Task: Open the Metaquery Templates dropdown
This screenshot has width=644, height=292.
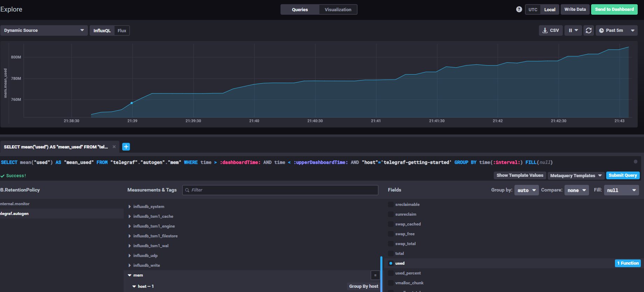Action: (576, 175)
